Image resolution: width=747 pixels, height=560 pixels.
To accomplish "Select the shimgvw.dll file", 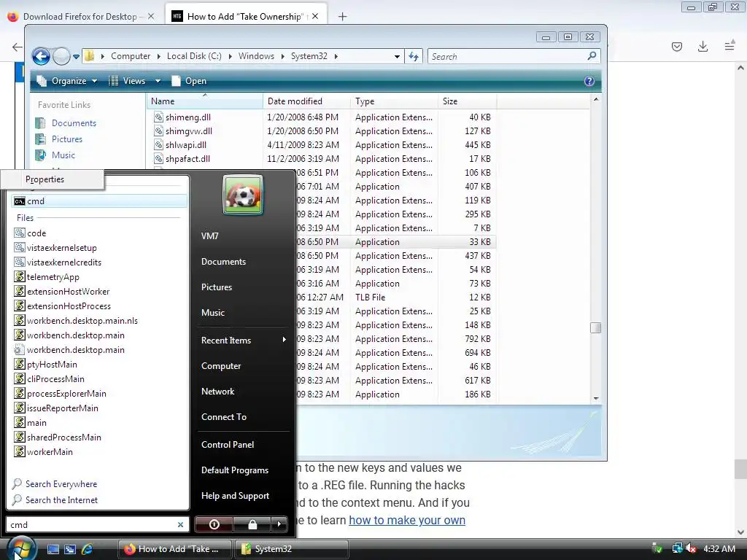I will point(189,131).
